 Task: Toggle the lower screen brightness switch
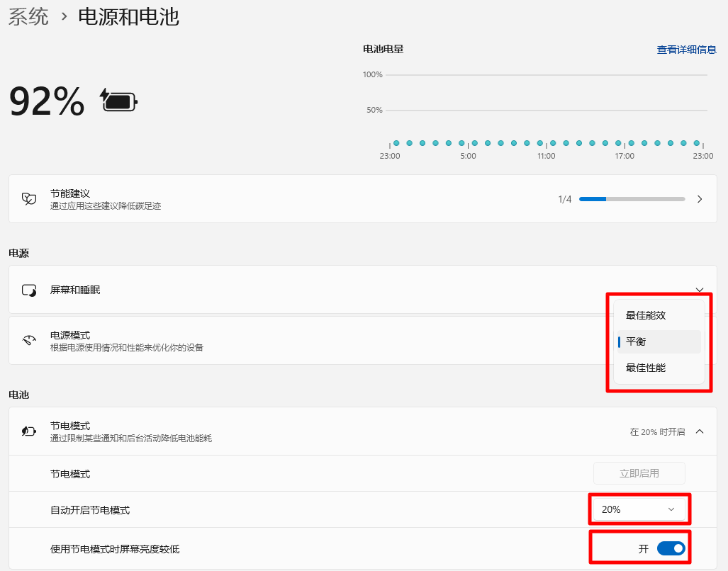671,549
